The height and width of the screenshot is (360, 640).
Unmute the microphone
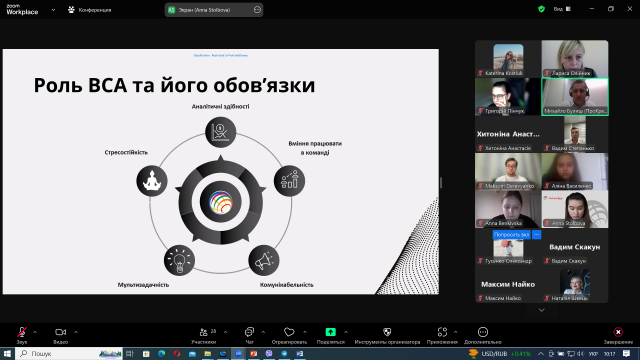(22, 332)
